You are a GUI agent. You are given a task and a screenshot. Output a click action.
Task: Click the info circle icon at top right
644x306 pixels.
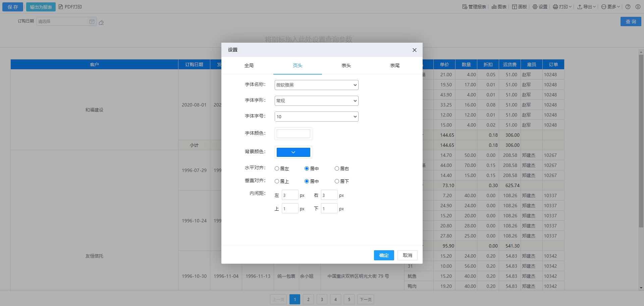[x=638, y=7]
